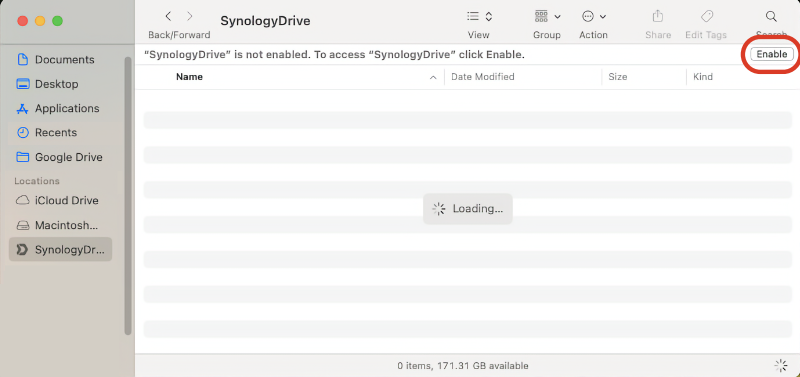Click the SynologyDrive window title
Image resolution: width=800 pixels, height=377 pixels.
tap(265, 21)
